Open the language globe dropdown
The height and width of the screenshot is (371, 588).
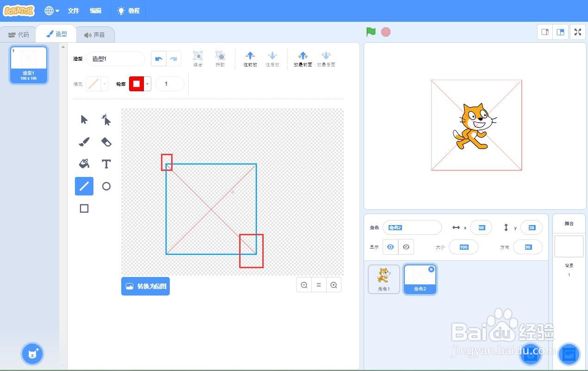coord(52,11)
